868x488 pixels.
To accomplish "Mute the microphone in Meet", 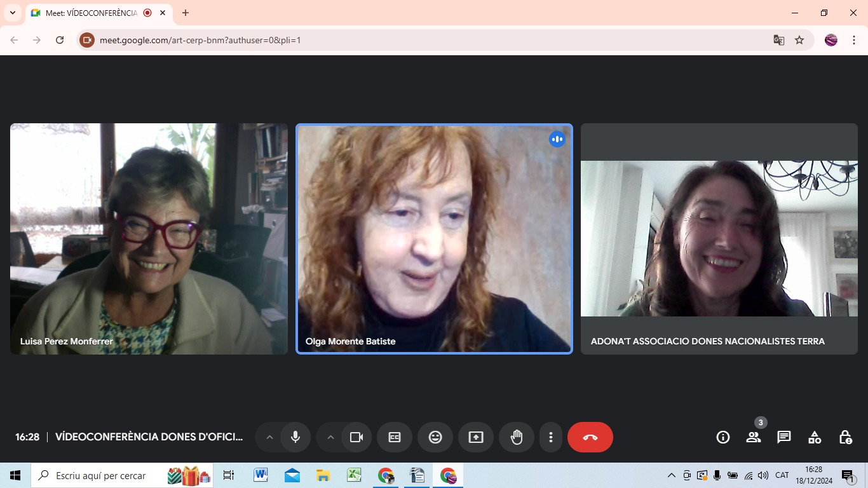I will tap(295, 437).
